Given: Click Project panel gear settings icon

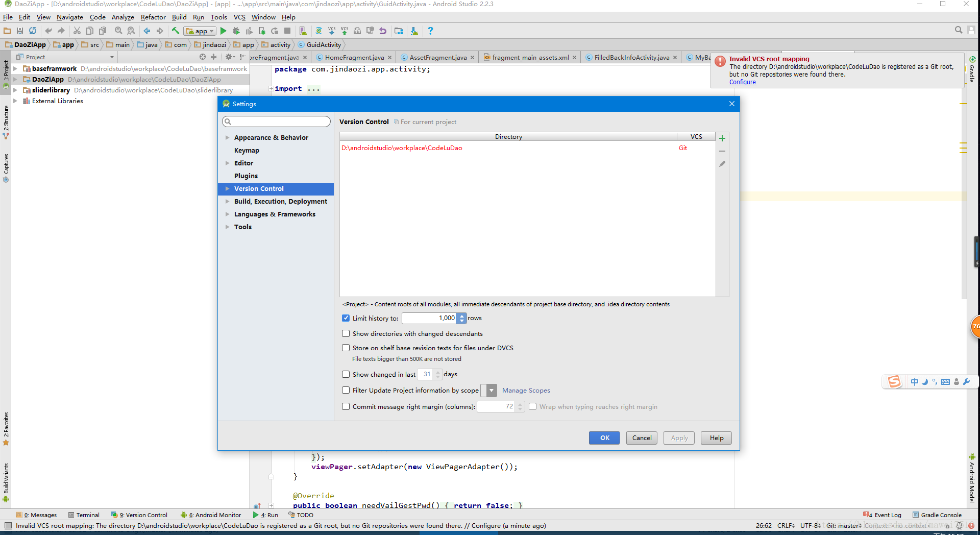Looking at the screenshot, I should pos(229,57).
